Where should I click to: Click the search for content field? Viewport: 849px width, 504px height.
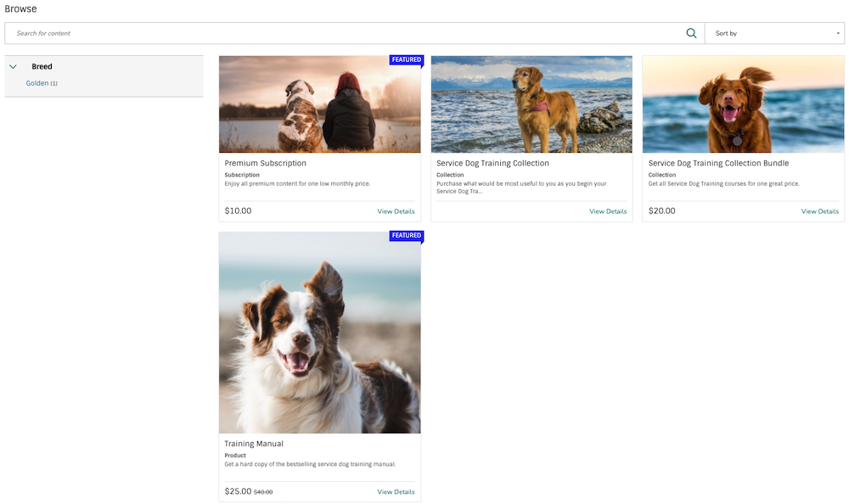[x=340, y=32]
